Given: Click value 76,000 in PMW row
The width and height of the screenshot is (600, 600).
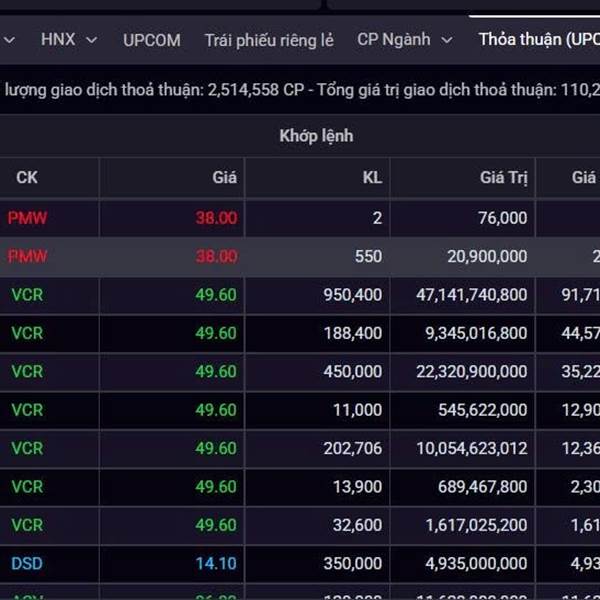Looking at the screenshot, I should pyautogui.click(x=503, y=218).
